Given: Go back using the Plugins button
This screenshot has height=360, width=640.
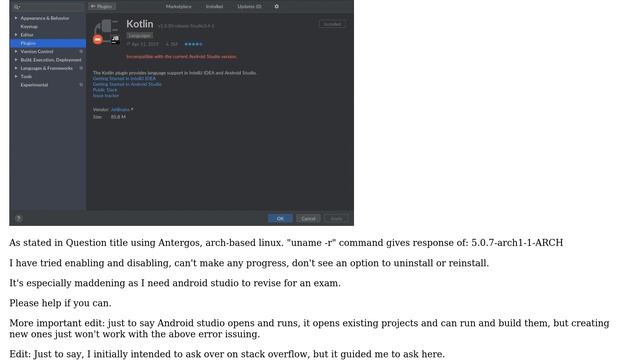Looking at the screenshot, I should click(102, 7).
